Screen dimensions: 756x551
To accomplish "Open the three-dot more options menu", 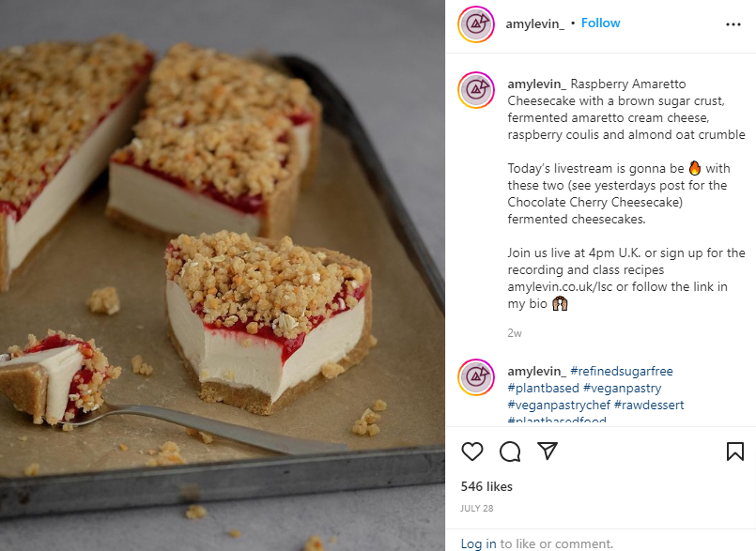I will [733, 24].
